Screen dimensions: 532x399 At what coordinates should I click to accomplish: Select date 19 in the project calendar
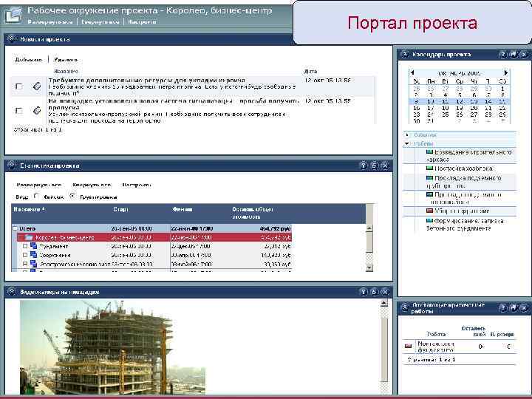pos(460,108)
